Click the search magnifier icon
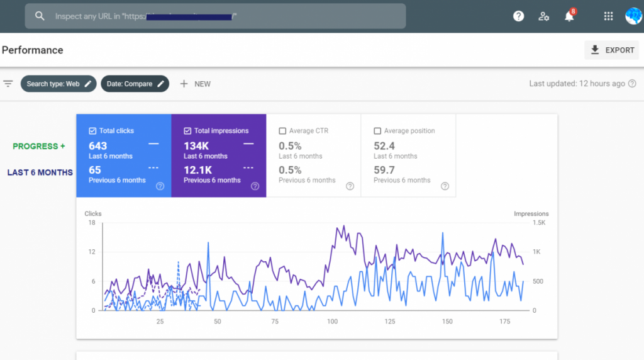 (x=40, y=16)
